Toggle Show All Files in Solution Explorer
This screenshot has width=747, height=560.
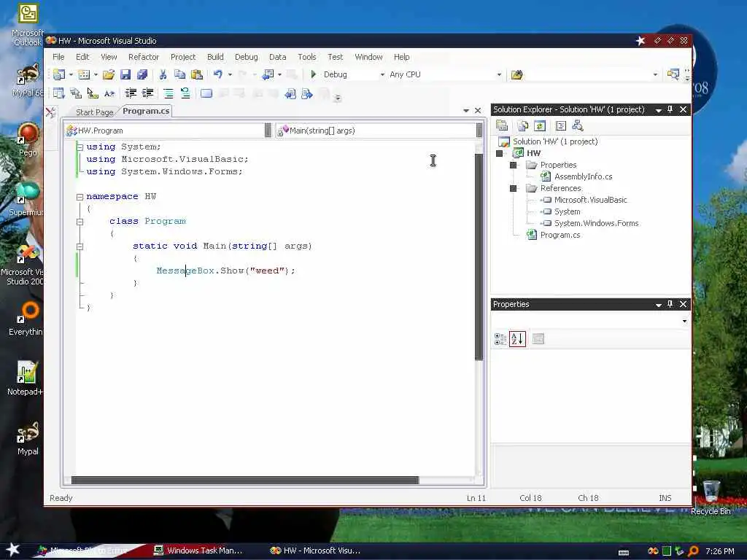(x=522, y=125)
